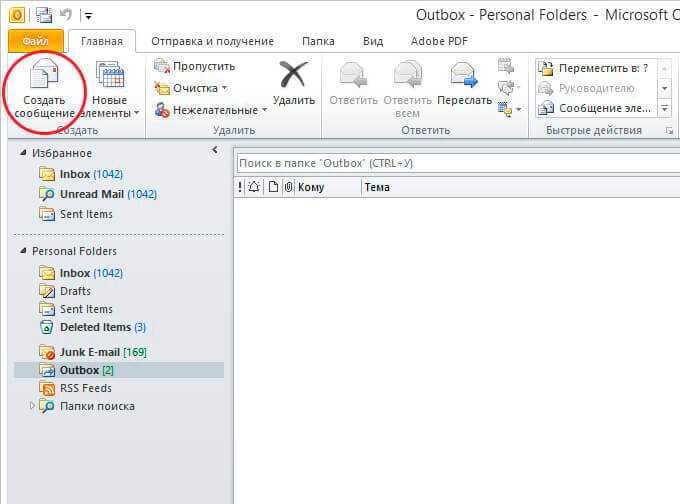Click the Drafts folder icon
680x504 pixels.
[x=47, y=291]
